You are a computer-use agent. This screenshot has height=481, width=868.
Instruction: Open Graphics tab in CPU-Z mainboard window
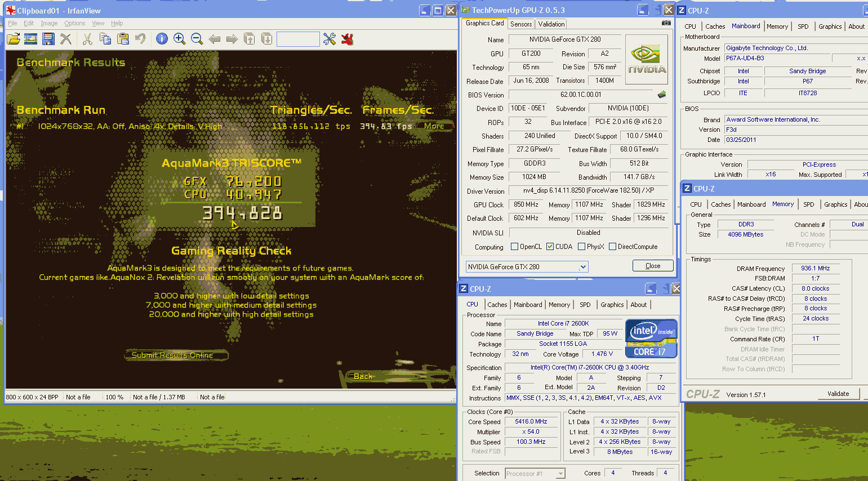pos(830,26)
